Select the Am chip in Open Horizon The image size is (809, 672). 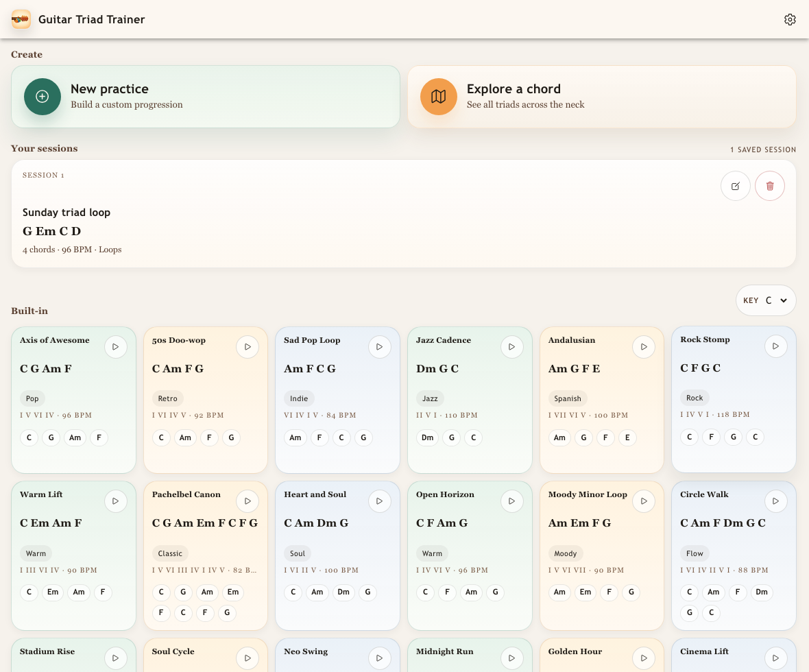(x=472, y=592)
